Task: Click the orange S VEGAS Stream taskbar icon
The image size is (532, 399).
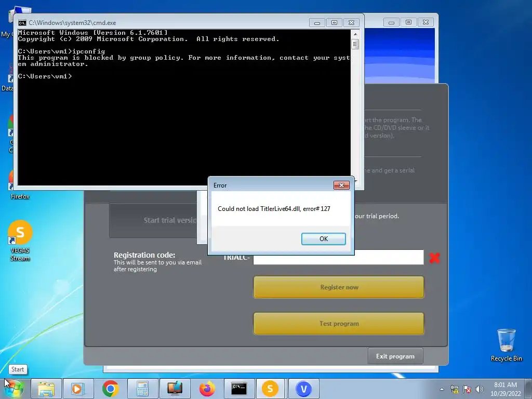Action: 270,389
